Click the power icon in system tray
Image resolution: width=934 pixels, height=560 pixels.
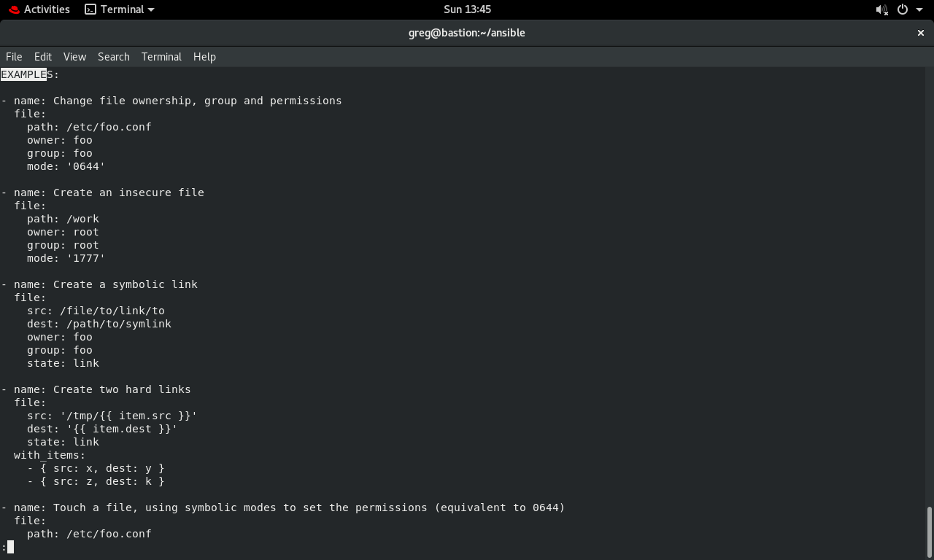903,9
